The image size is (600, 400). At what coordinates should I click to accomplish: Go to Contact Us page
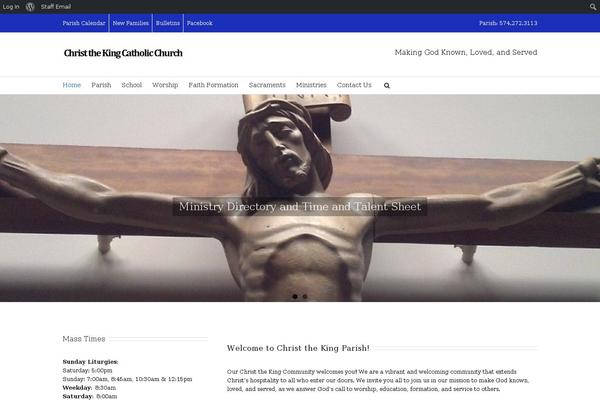tap(354, 85)
